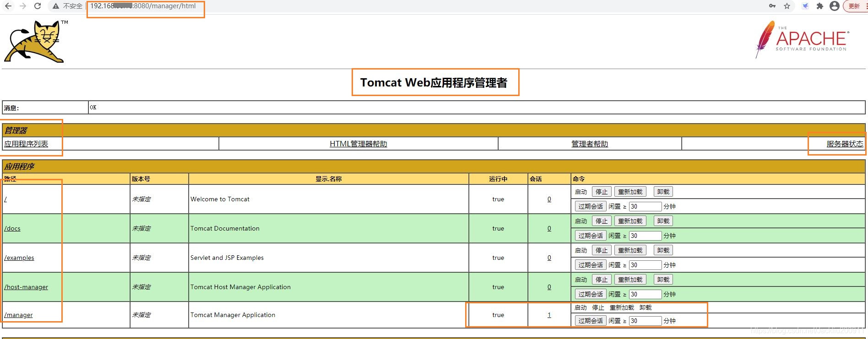Open the /examples application link
This screenshot has width=868, height=339.
pos(19,258)
